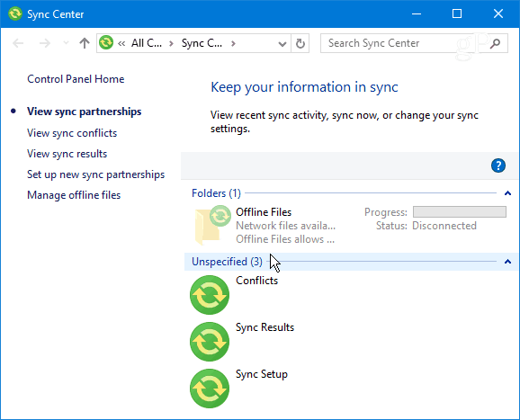The width and height of the screenshot is (520, 420).
Task: Collapse the Unspecified (3) group
Action: click(x=507, y=262)
